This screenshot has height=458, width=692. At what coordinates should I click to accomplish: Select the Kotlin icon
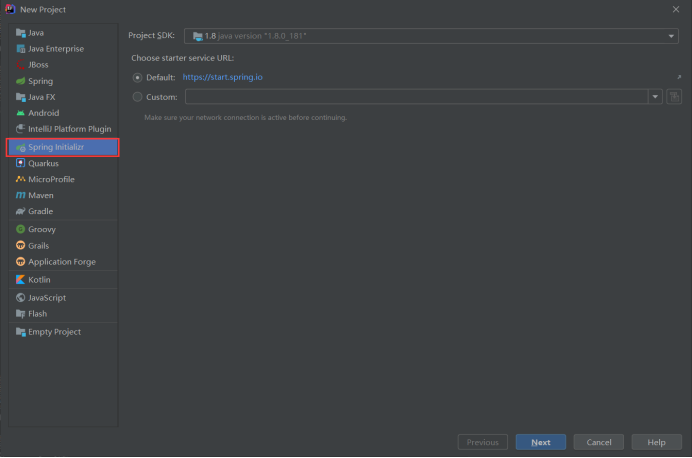[20, 280]
